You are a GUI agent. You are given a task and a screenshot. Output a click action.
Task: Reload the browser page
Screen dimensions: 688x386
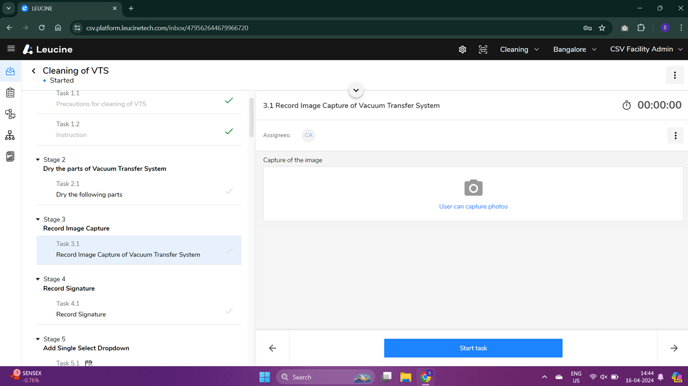42,28
